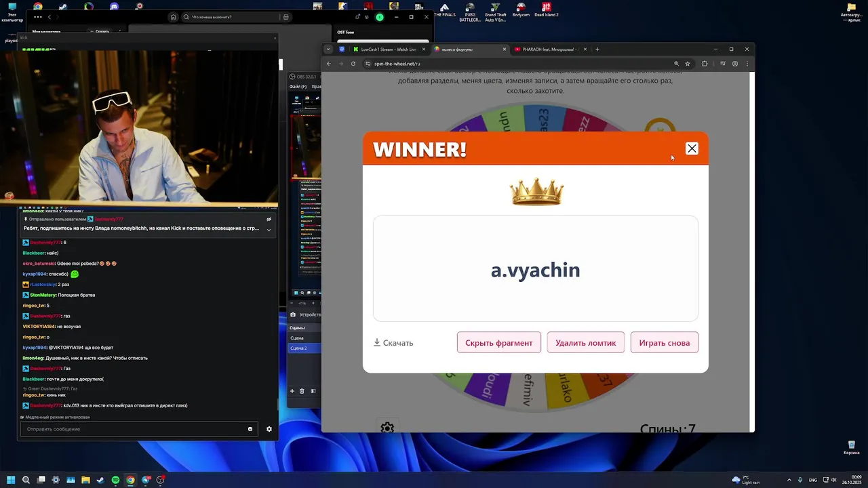Screen dimensions: 868x488
Task: Reload the spin-the-wheel page
Action: (353, 64)
